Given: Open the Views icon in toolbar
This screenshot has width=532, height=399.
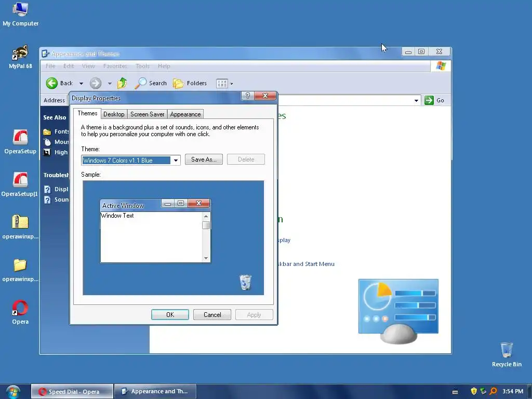Looking at the screenshot, I should (x=222, y=84).
